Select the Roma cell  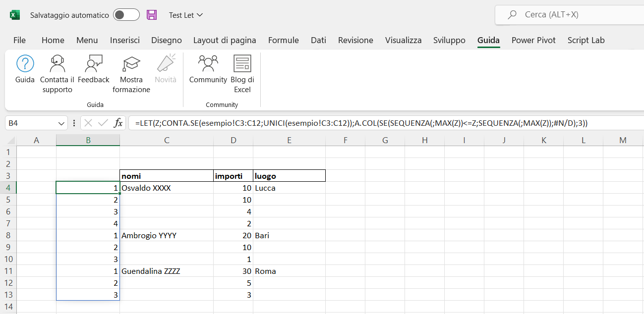click(289, 271)
